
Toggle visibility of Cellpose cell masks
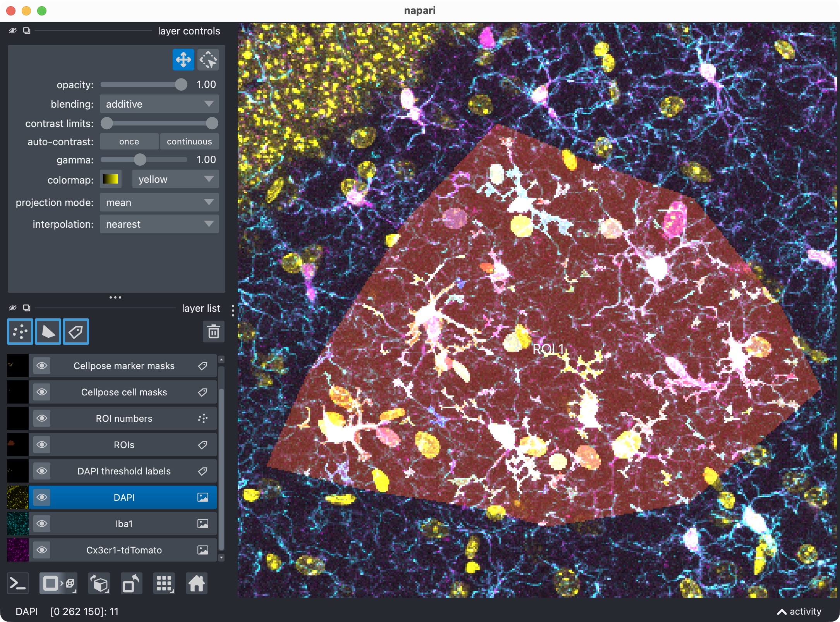coord(42,392)
